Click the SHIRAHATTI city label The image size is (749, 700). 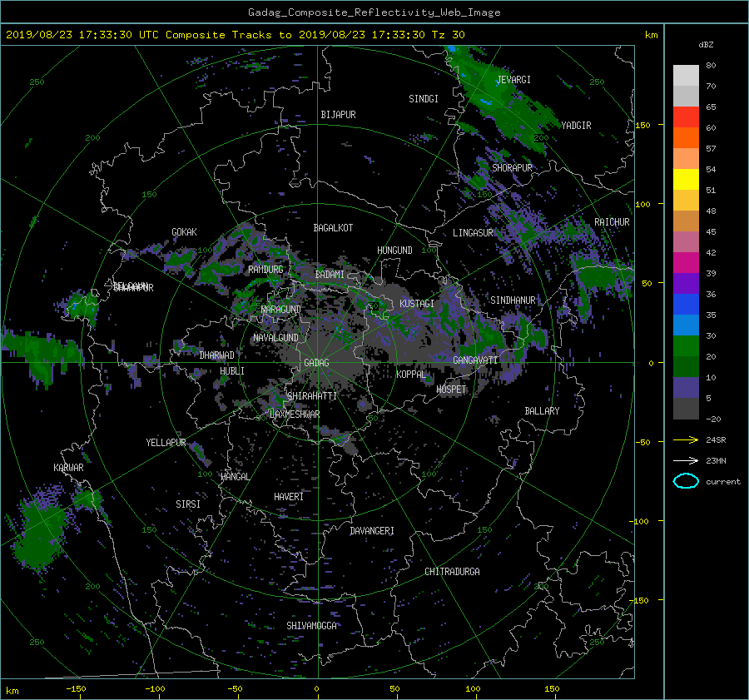coord(312,396)
